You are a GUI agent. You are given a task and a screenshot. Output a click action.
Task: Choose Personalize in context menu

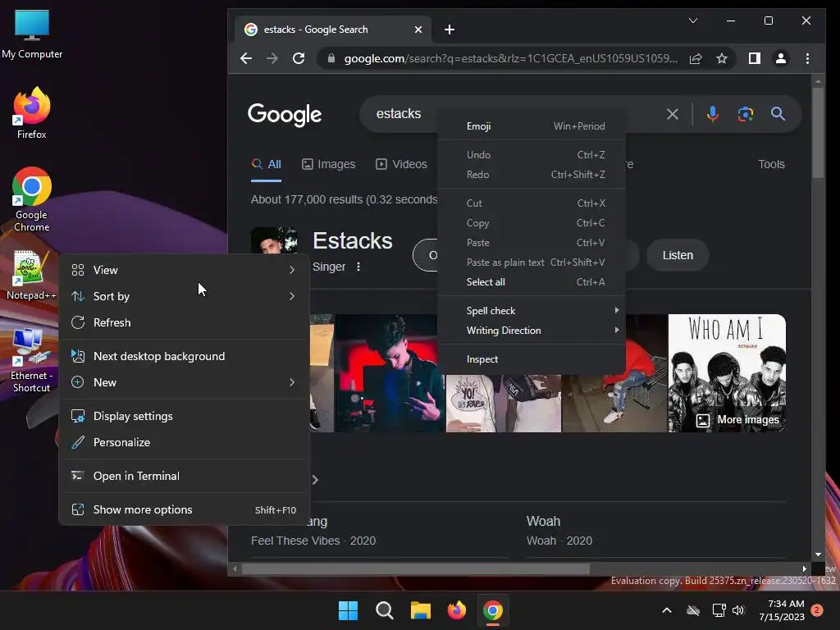tap(184, 442)
